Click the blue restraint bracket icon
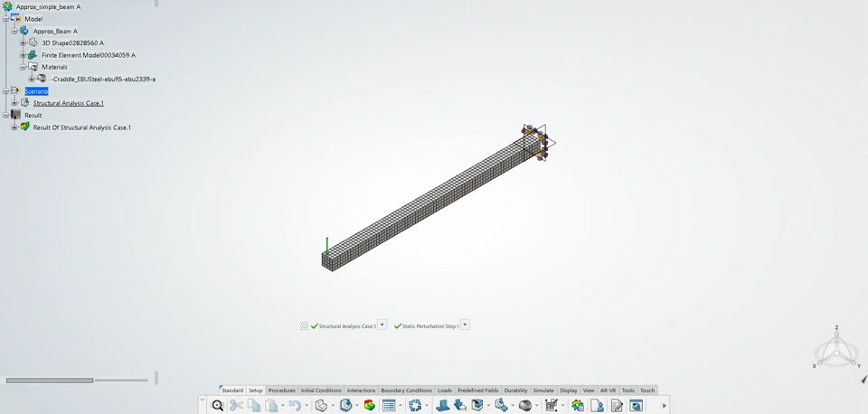The image size is (868, 414). pos(442,406)
